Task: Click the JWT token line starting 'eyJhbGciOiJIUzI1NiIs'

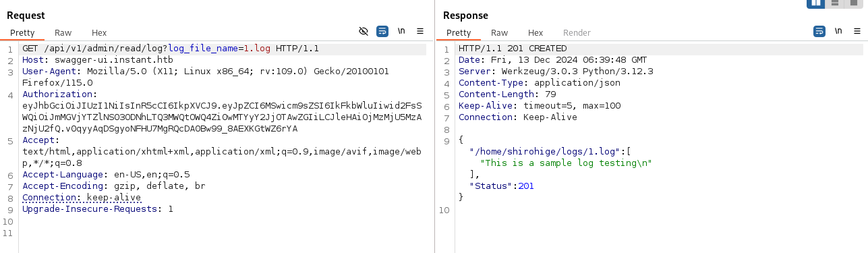Action: coord(222,105)
